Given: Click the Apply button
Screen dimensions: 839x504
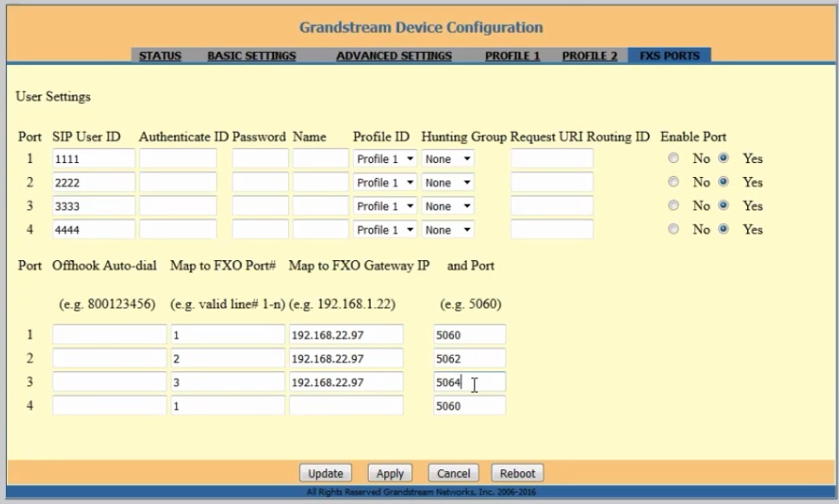Looking at the screenshot, I should (x=390, y=474).
